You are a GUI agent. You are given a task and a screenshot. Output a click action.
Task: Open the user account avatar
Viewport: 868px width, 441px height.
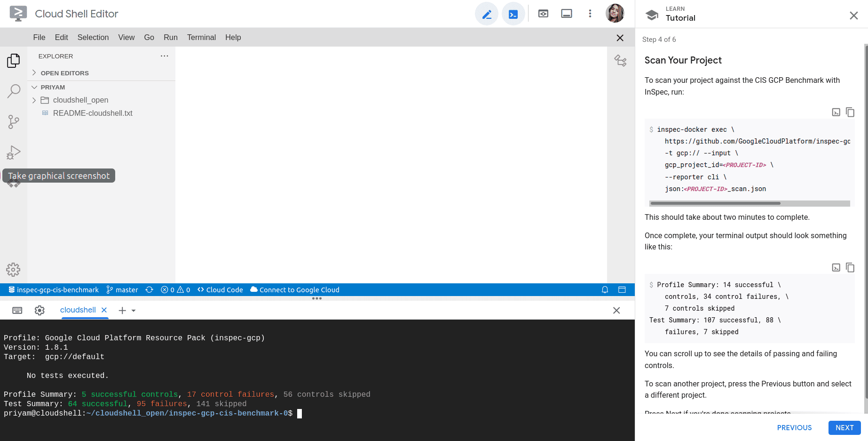[x=615, y=13]
